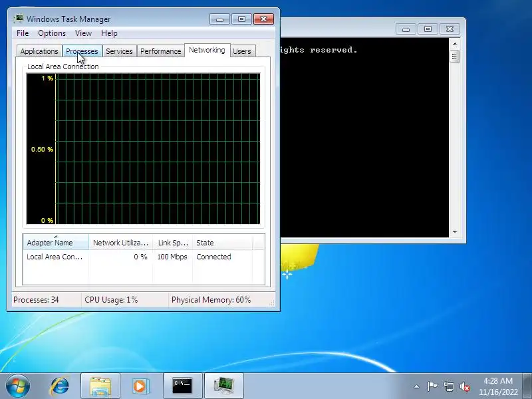Sort by Network Utilization column header
The height and width of the screenshot is (399, 532).
click(x=120, y=243)
